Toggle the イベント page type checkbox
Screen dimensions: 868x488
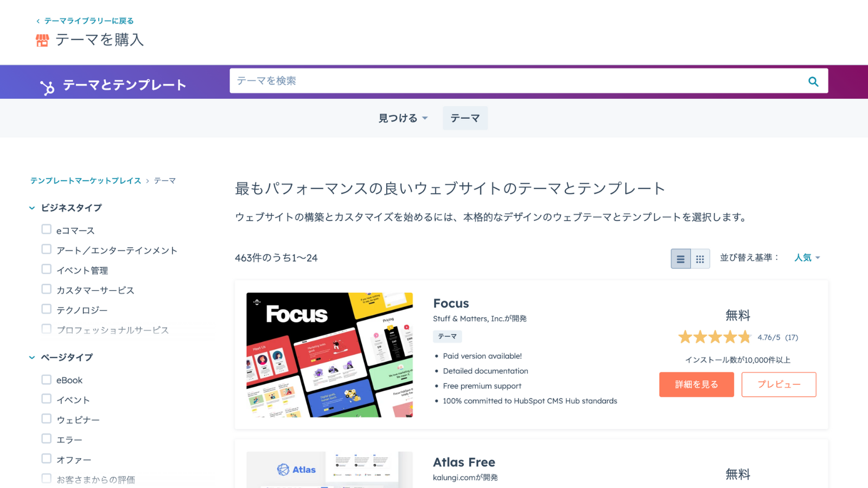point(47,399)
